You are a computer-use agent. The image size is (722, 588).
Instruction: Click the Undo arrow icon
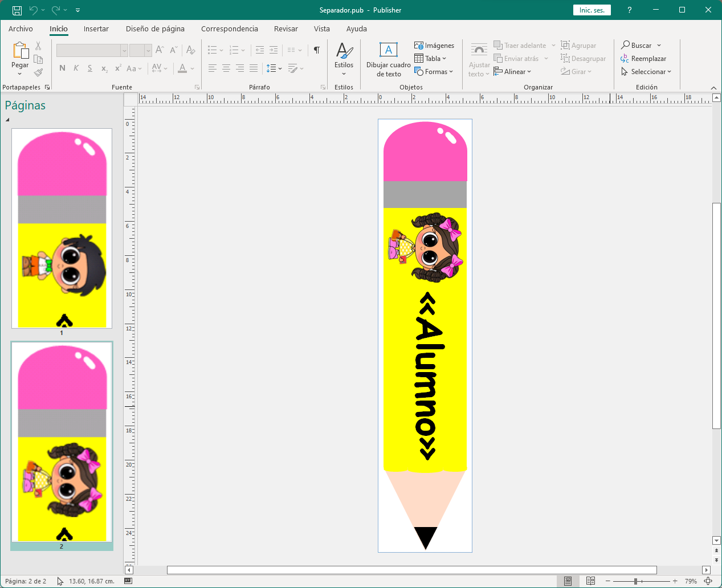click(x=34, y=10)
